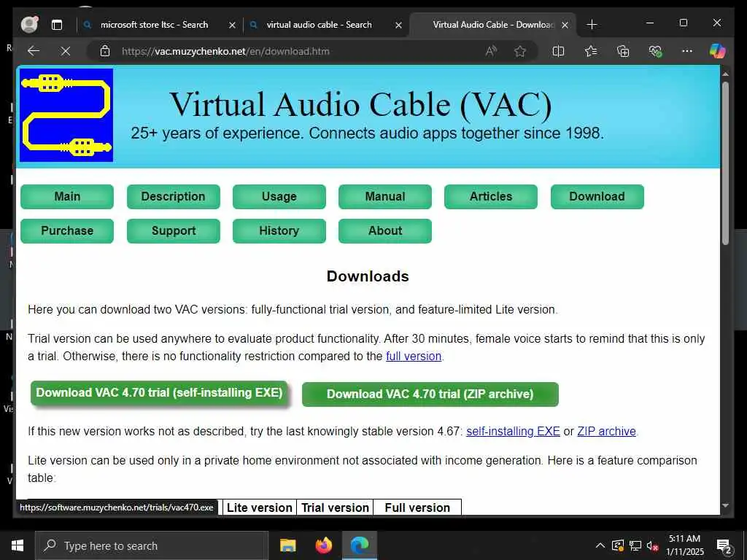Click the scrollbar down arrow
The width and height of the screenshot is (747, 560).
tap(725, 506)
